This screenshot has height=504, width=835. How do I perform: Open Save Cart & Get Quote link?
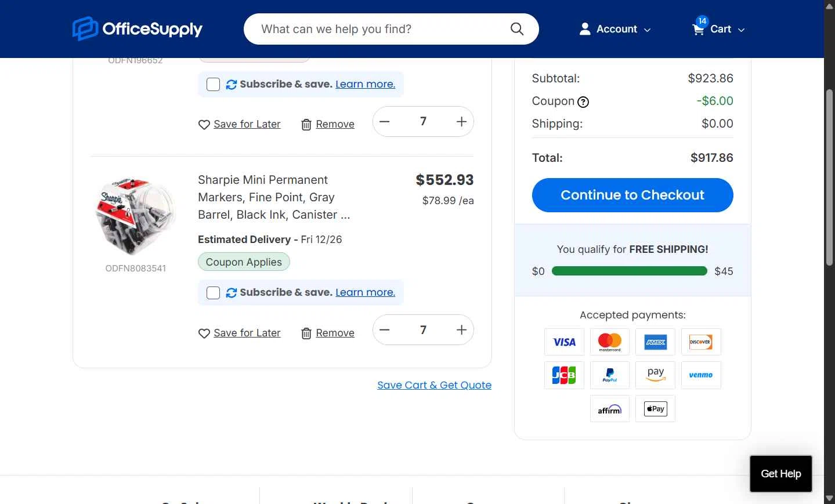(x=434, y=385)
